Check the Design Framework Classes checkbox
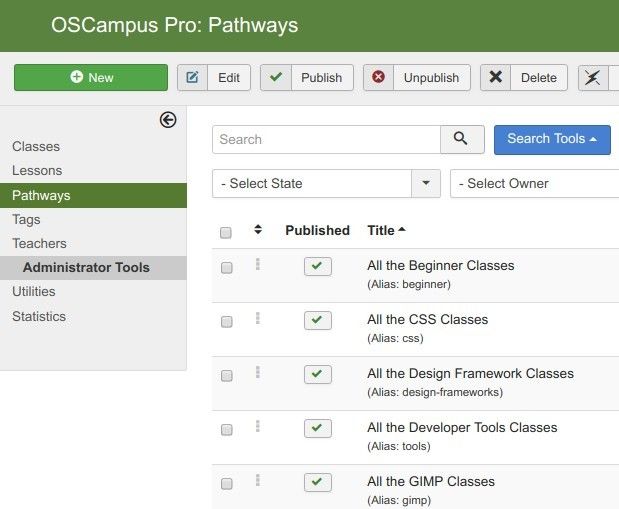The image size is (619, 509). (x=227, y=376)
